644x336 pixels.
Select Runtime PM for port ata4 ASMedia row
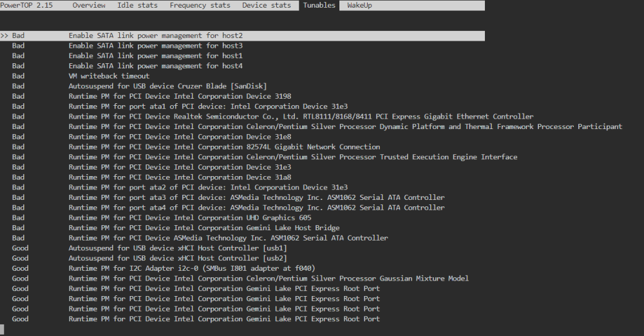(x=228, y=208)
